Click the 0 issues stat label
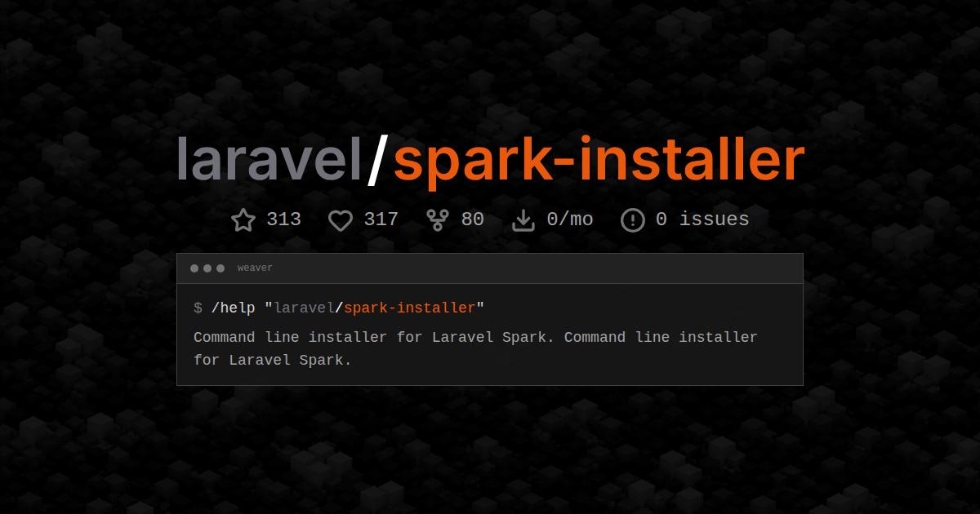 coord(704,219)
